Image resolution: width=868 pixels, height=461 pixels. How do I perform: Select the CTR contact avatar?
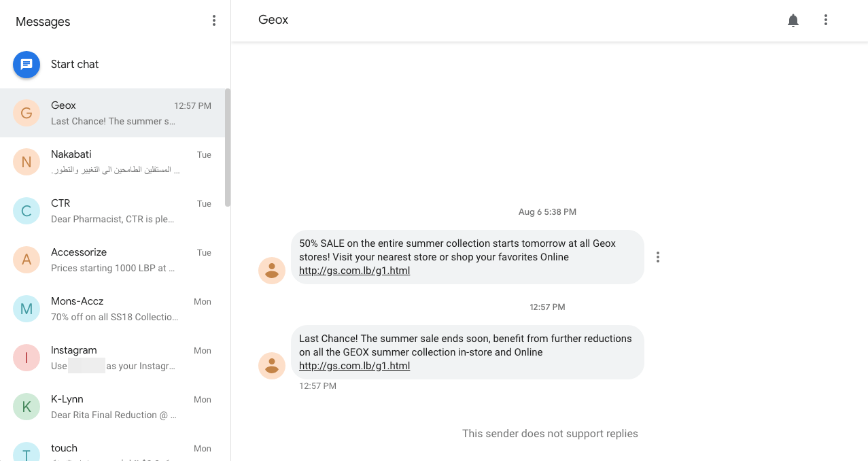coord(27,211)
